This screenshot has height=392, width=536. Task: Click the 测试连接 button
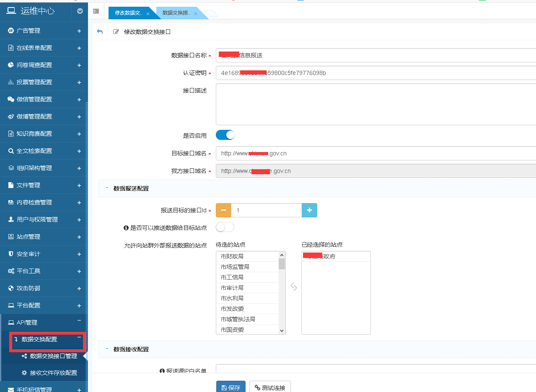(x=270, y=387)
